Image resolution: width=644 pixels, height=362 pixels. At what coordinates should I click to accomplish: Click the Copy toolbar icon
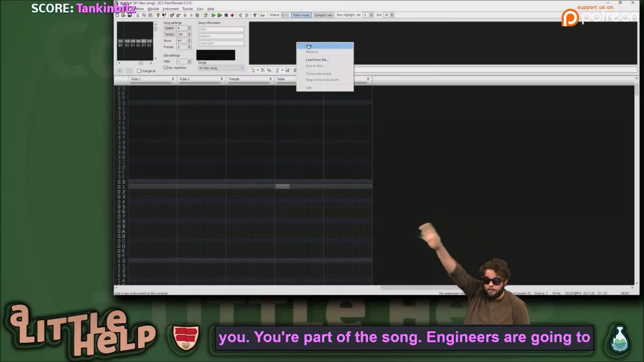(143, 15)
